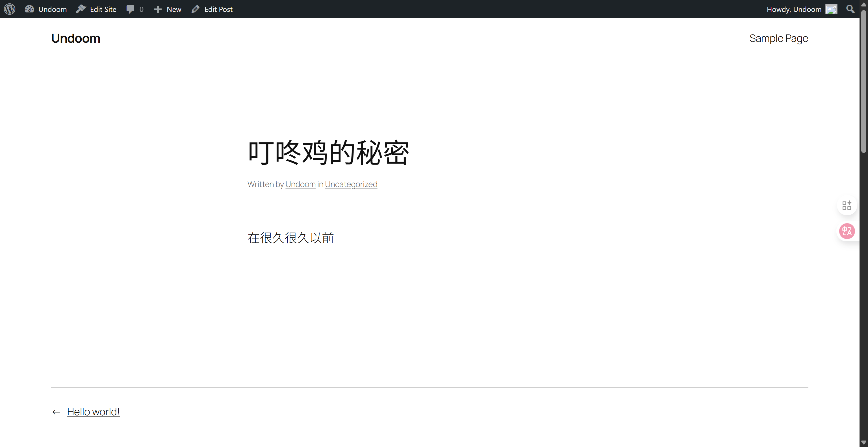Go to previous post Hello world!
The image size is (868, 447).
(x=93, y=412)
